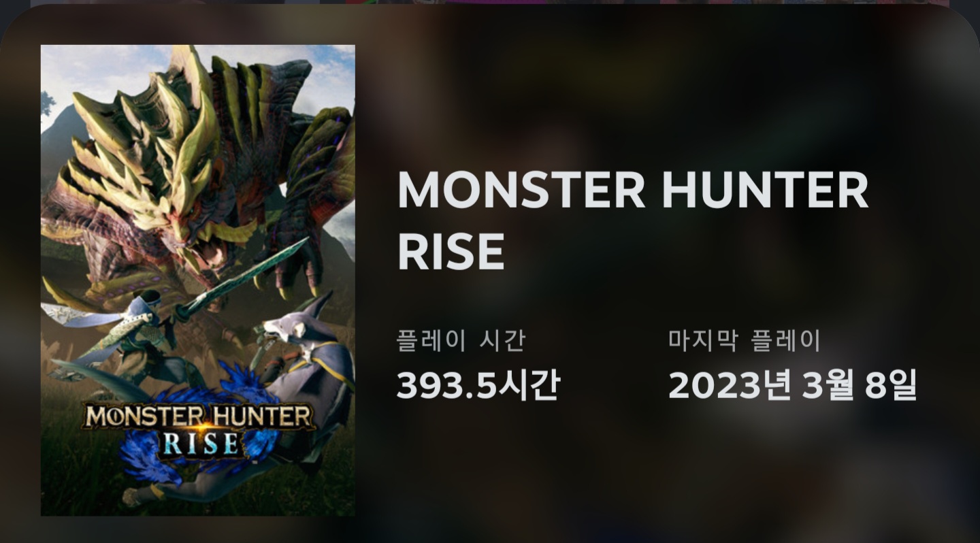Click the MONSTER HUNTER RISE title text
This screenshot has height=543, width=980.
633,220
